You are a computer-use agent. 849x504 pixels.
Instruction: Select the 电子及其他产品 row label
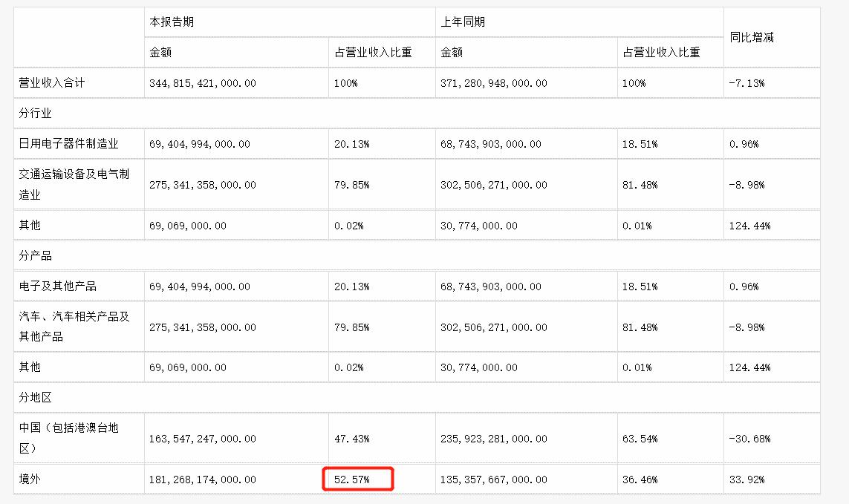tap(57, 286)
